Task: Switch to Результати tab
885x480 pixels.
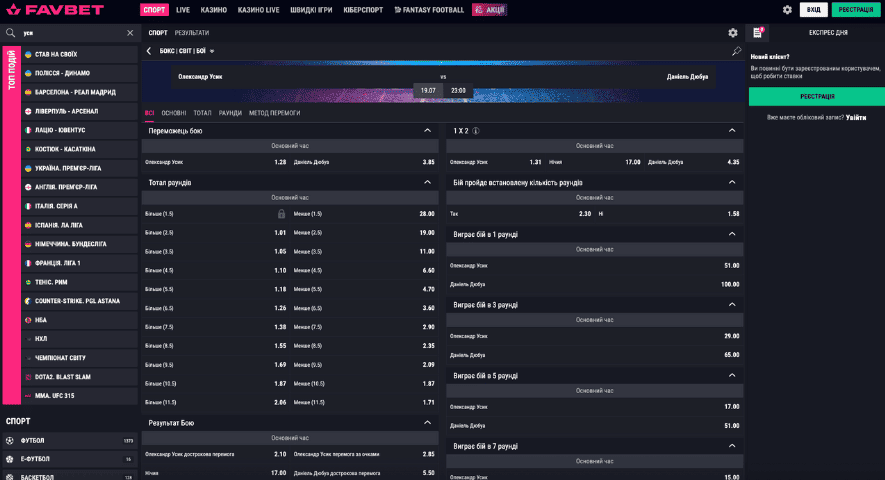Action: (x=191, y=33)
